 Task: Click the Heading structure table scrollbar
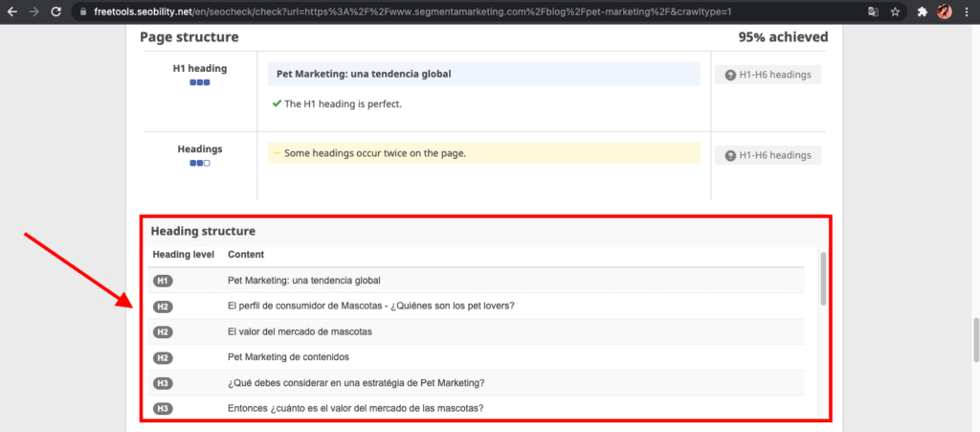[823, 280]
